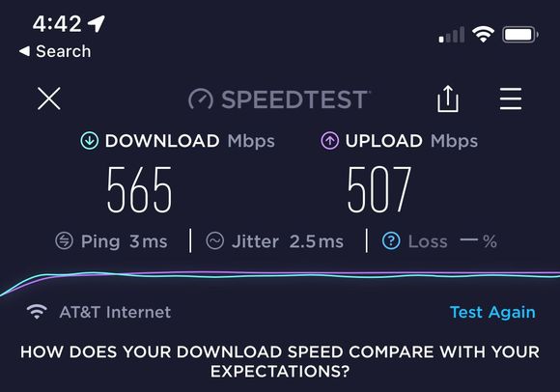Return to Search via back link
Screen dimensions: 560x392
tap(55, 51)
